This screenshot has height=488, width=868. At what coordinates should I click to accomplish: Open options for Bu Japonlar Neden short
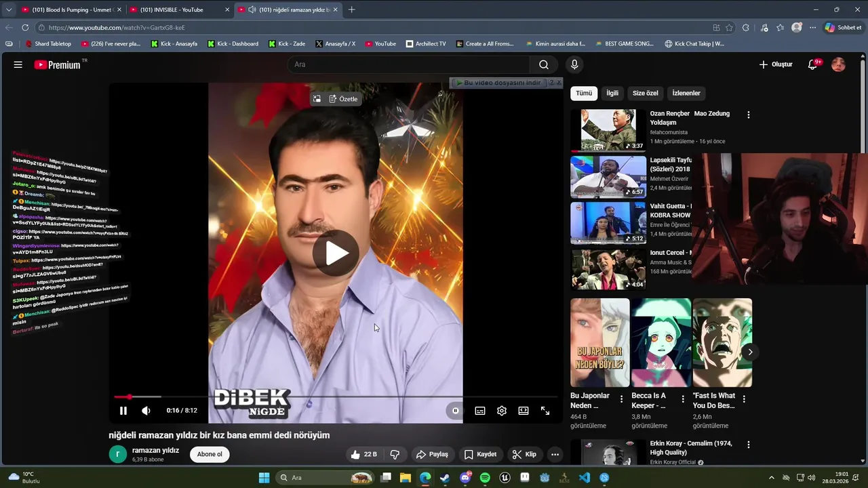click(x=621, y=399)
